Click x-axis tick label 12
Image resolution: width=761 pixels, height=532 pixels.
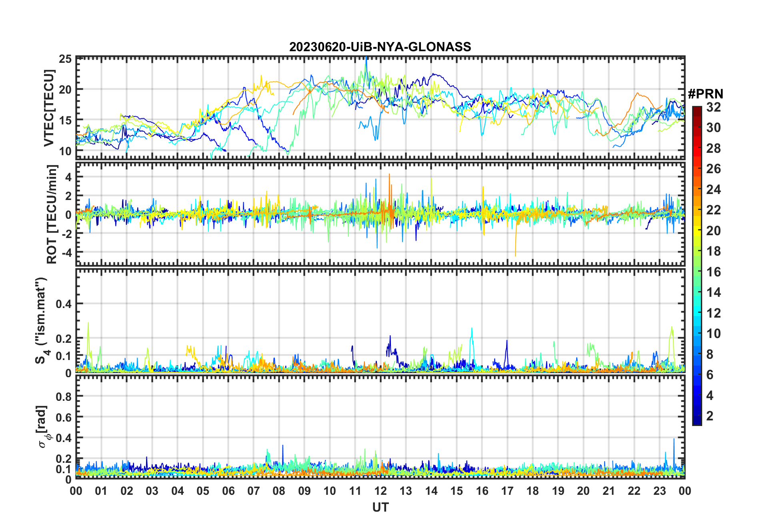pyautogui.click(x=380, y=491)
